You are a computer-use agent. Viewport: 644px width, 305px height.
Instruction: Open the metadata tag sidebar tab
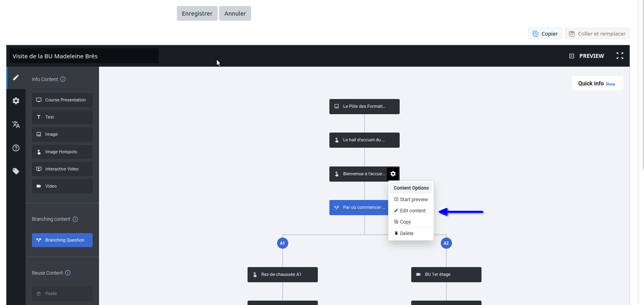[16, 171]
